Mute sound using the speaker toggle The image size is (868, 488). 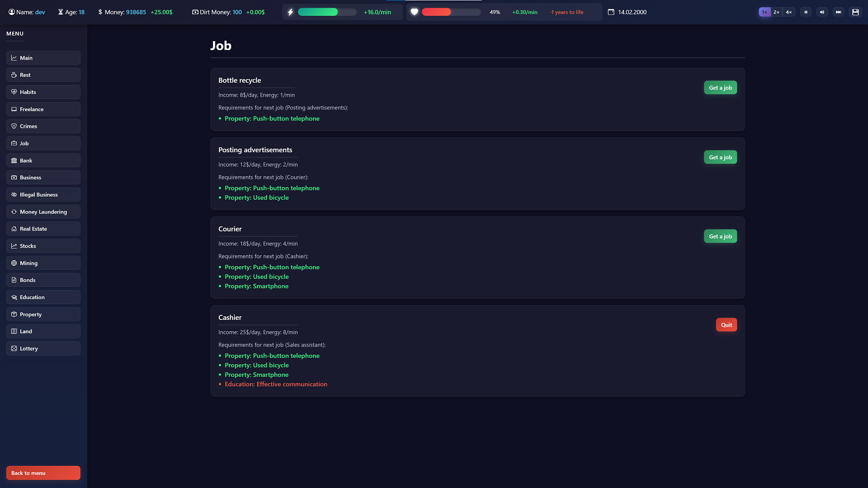coord(822,12)
